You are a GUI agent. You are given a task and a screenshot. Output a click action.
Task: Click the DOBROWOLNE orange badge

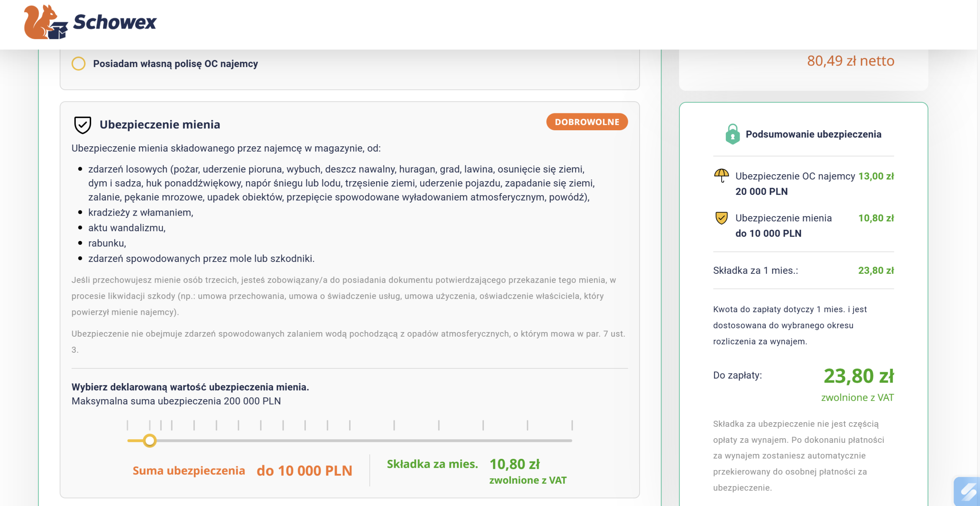(586, 122)
